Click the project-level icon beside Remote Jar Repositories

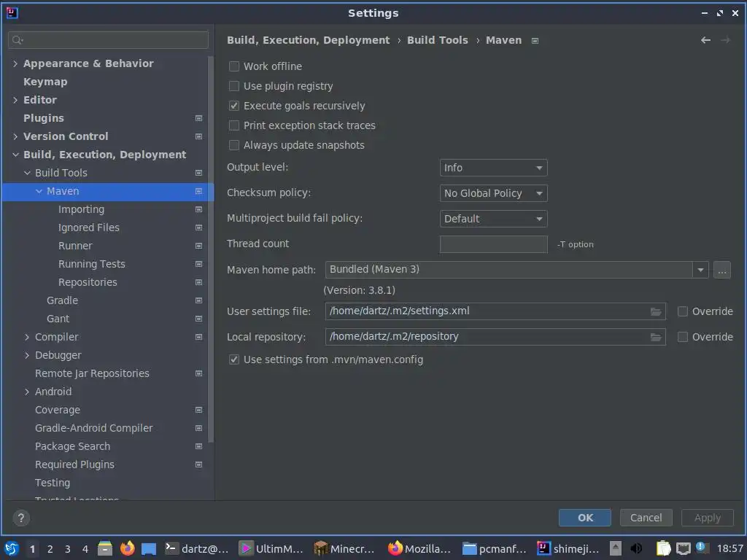[x=198, y=373]
